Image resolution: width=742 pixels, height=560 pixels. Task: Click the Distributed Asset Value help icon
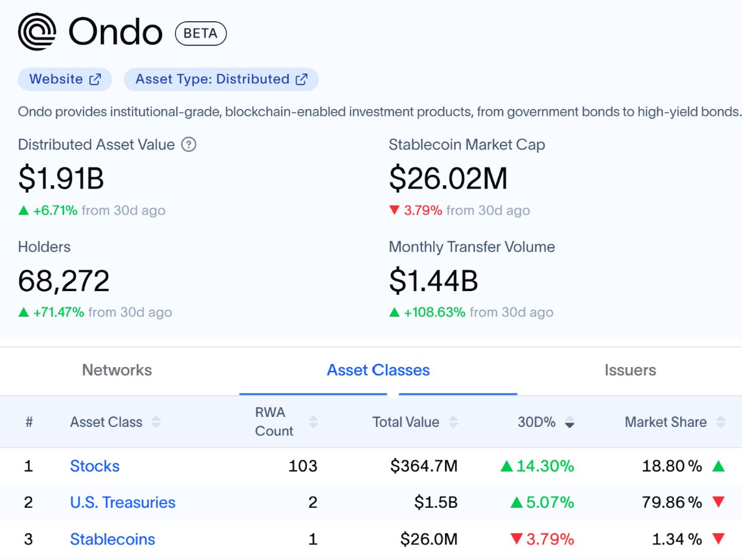(189, 144)
